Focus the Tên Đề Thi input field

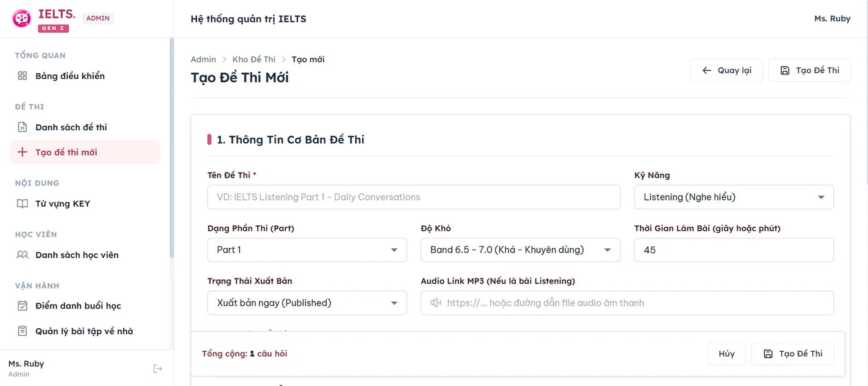414,197
